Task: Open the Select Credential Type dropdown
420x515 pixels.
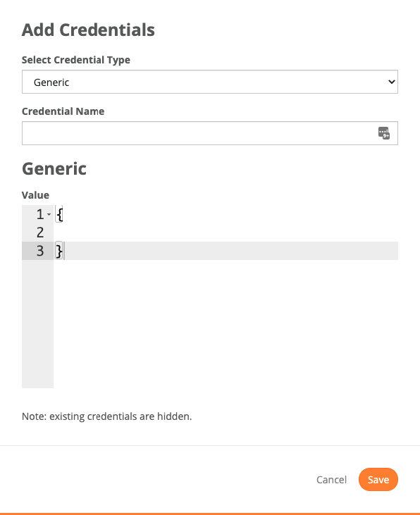Action: tap(210, 82)
